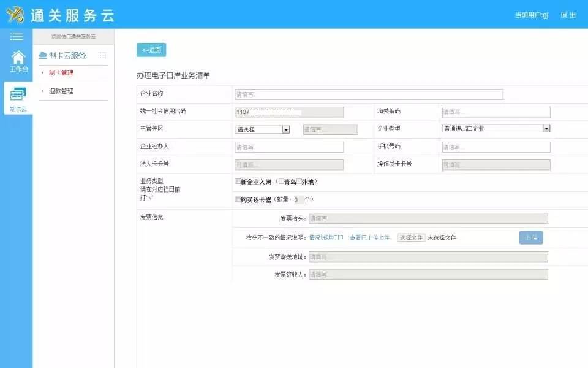588x368 pixels.
Task: Click the hamburger menu icon in sidebar
Action: (17, 37)
